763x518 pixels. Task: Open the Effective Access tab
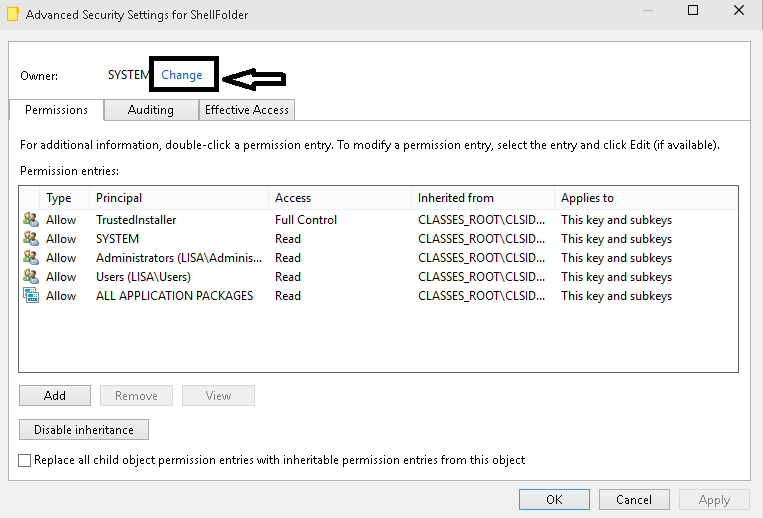[x=246, y=110]
